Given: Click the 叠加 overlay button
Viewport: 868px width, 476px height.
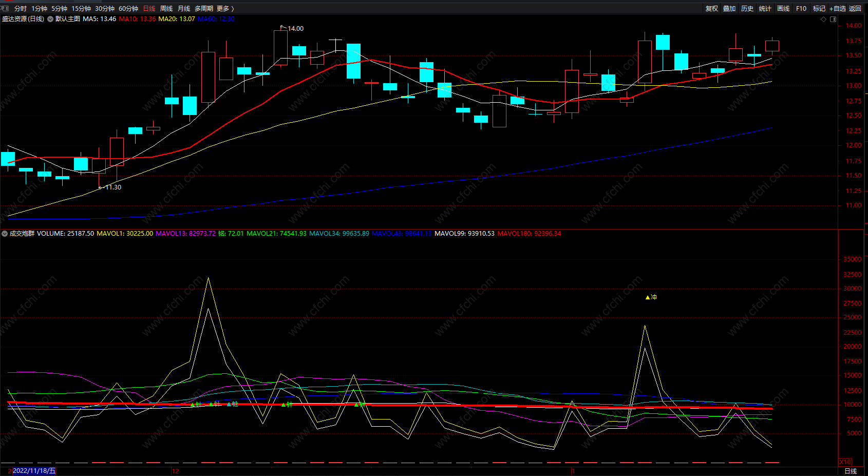Looking at the screenshot, I should coord(729,9).
